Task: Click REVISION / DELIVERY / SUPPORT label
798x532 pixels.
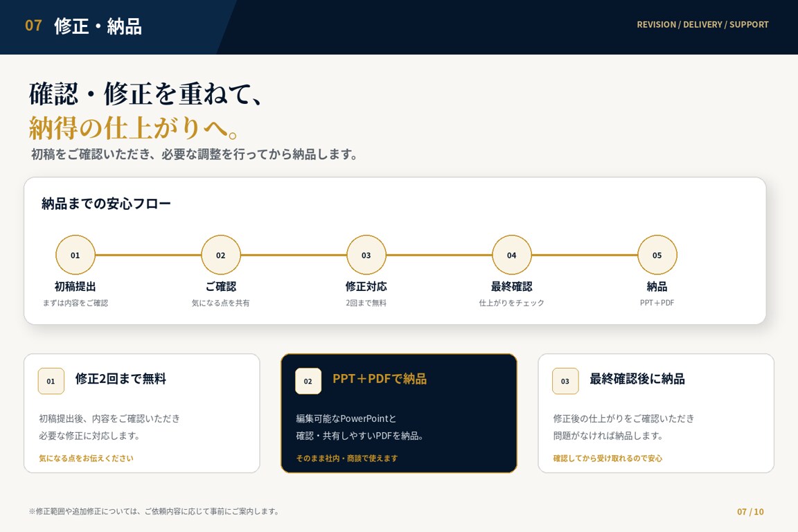Action: (x=702, y=24)
